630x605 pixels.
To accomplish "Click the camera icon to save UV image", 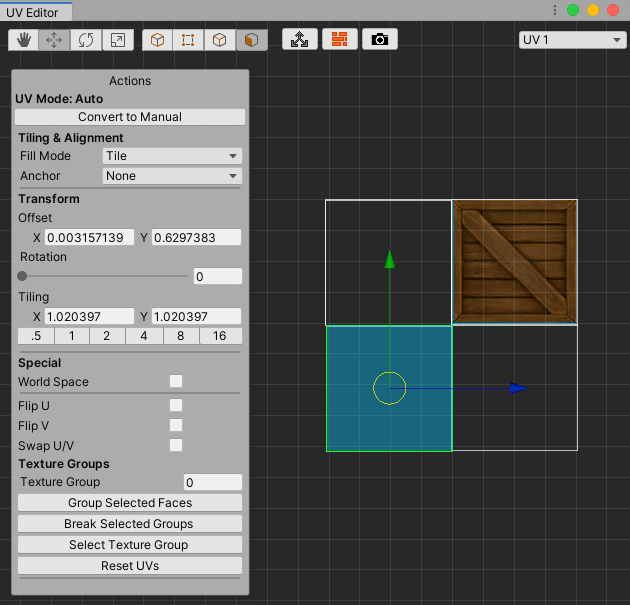I will pyautogui.click(x=380, y=40).
